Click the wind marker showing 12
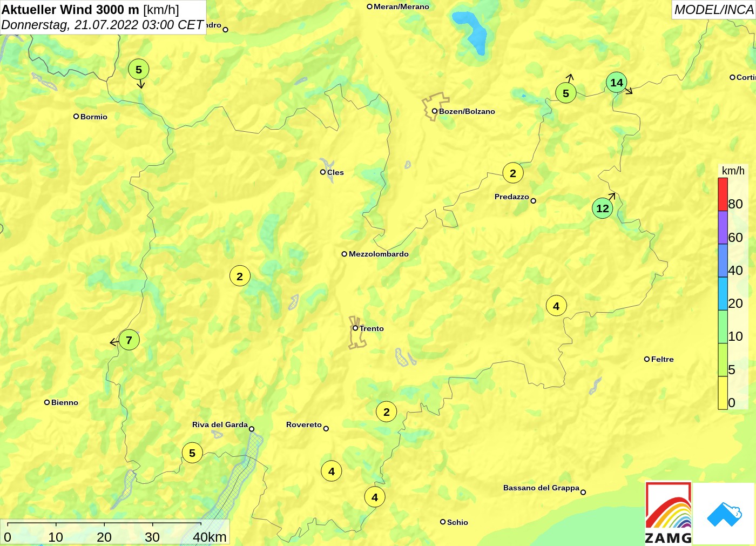Viewport: 756px width, 546px height. [x=603, y=208]
